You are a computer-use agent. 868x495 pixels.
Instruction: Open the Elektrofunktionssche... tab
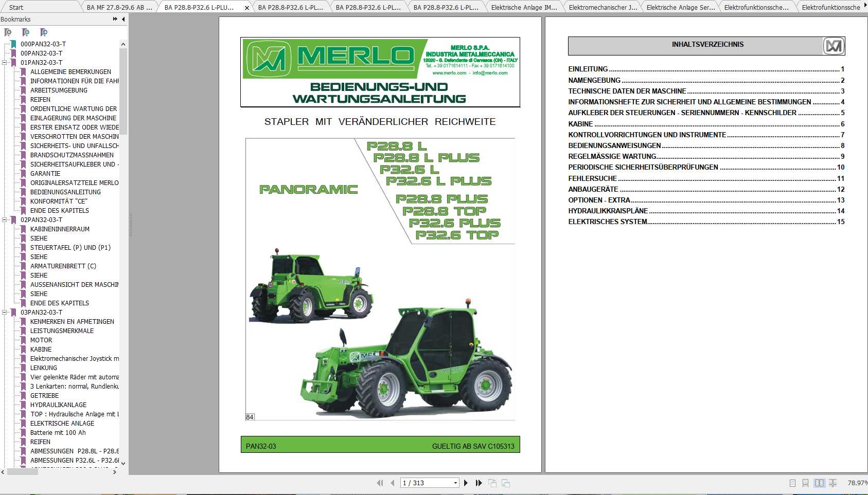point(756,7)
